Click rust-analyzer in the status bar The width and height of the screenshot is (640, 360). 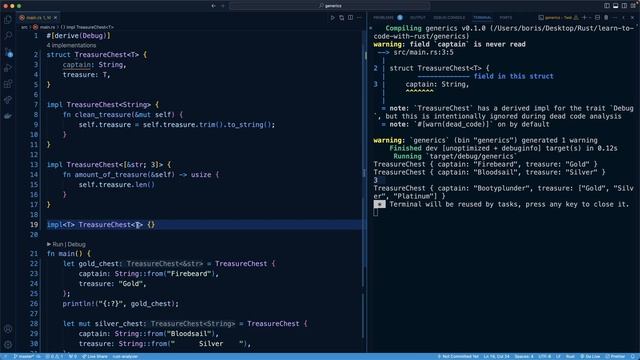click(x=125, y=356)
